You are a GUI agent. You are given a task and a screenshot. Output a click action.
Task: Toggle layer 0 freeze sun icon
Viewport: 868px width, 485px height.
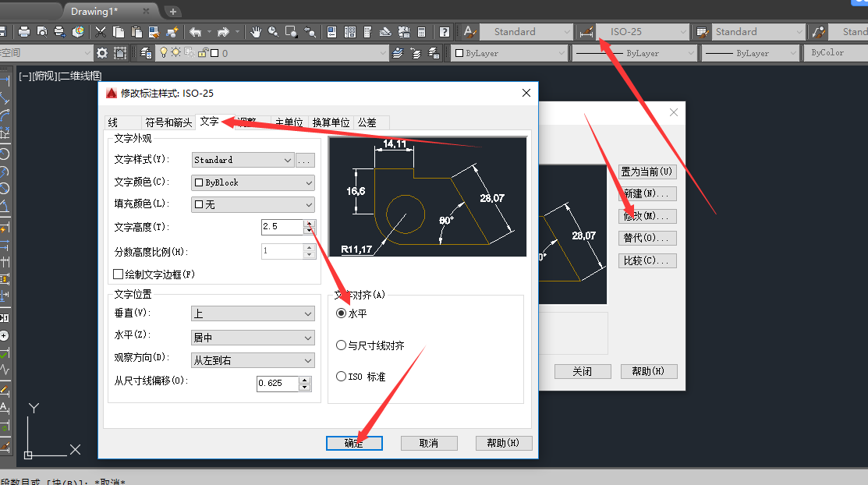click(176, 52)
